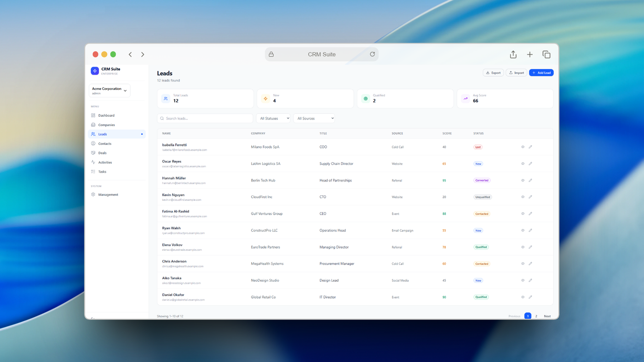Go to Tasks in the sidebar
Image resolution: width=644 pixels, height=362 pixels.
click(102, 171)
